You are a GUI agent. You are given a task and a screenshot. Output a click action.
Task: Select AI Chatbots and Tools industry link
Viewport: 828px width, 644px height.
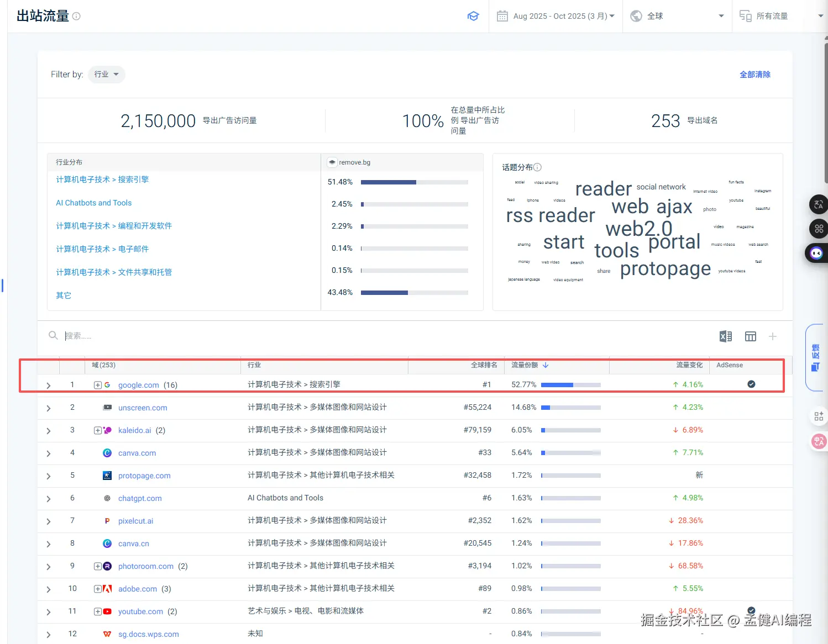point(94,203)
